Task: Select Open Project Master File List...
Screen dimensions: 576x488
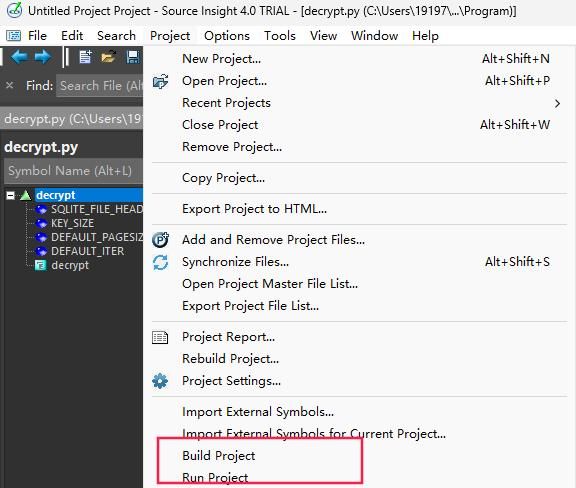Action: pos(359,284)
